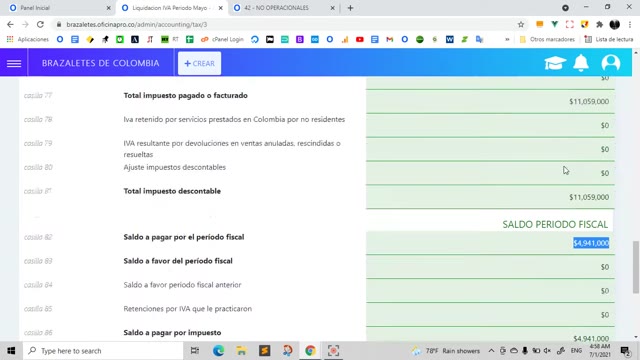The height and width of the screenshot is (360, 640).
Task: Bookmark this page with the star
Action: 521,24
